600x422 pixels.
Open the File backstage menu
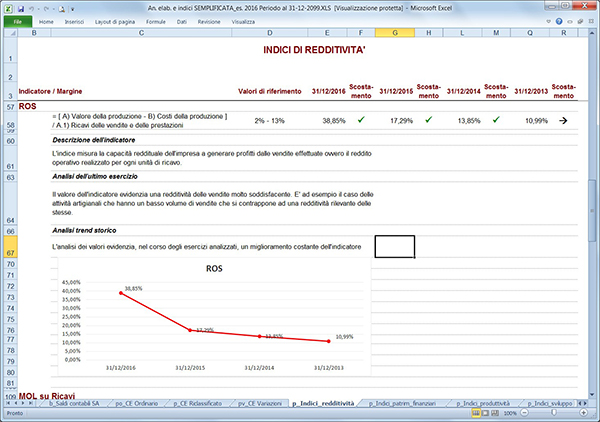pyautogui.click(x=17, y=20)
